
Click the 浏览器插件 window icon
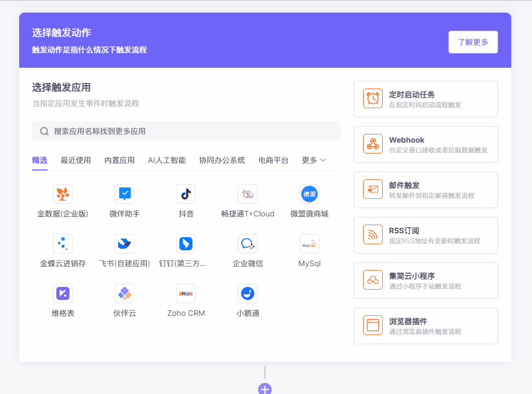coord(373,326)
